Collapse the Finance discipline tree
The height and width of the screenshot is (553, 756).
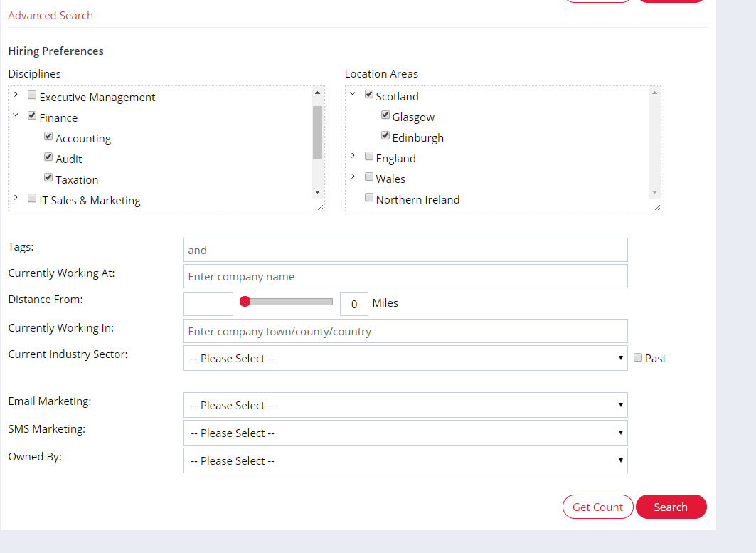pos(16,115)
